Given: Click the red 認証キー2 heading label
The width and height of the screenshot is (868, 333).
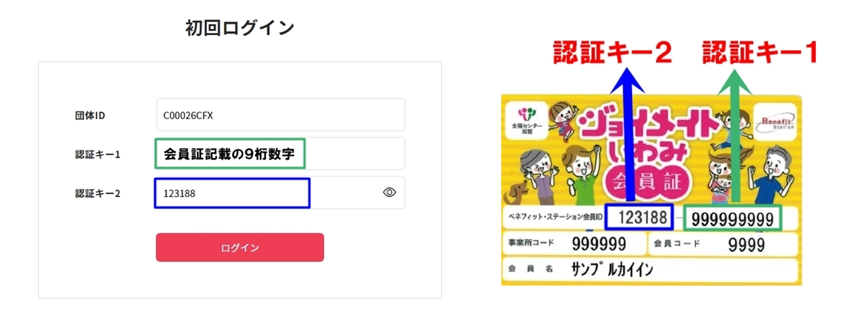Looking at the screenshot, I should pyautogui.click(x=612, y=53).
